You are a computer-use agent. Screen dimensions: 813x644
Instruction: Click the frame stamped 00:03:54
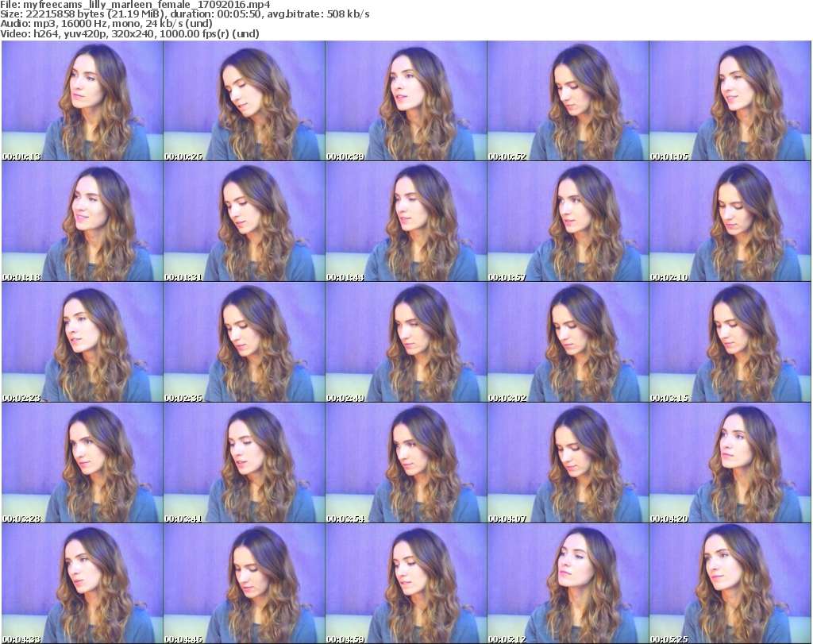point(406,462)
